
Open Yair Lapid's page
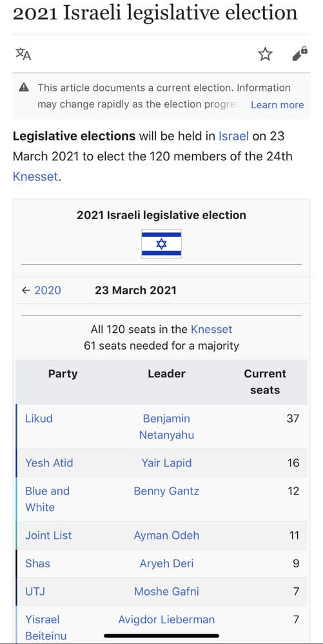tap(166, 463)
